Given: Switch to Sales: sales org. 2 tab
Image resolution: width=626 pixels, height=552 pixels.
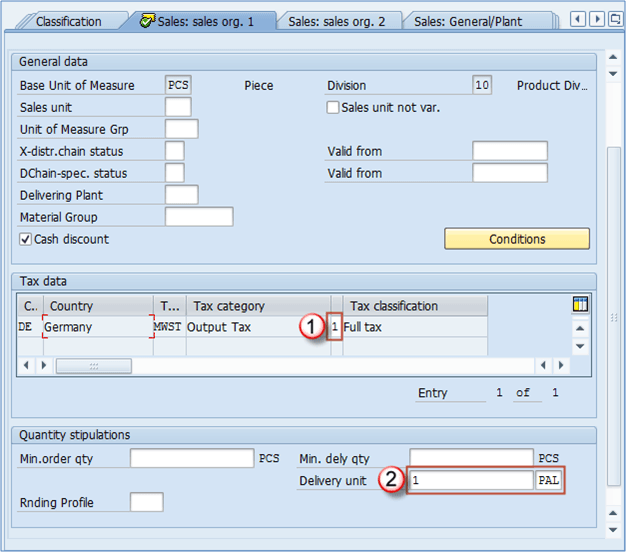Looking at the screenshot, I should coord(336,21).
